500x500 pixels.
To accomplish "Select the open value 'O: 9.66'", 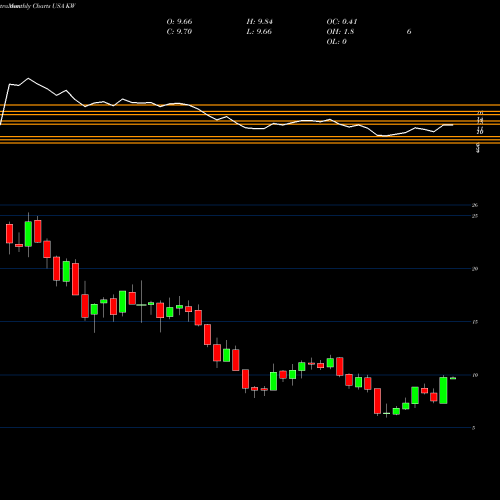I will [179, 22].
